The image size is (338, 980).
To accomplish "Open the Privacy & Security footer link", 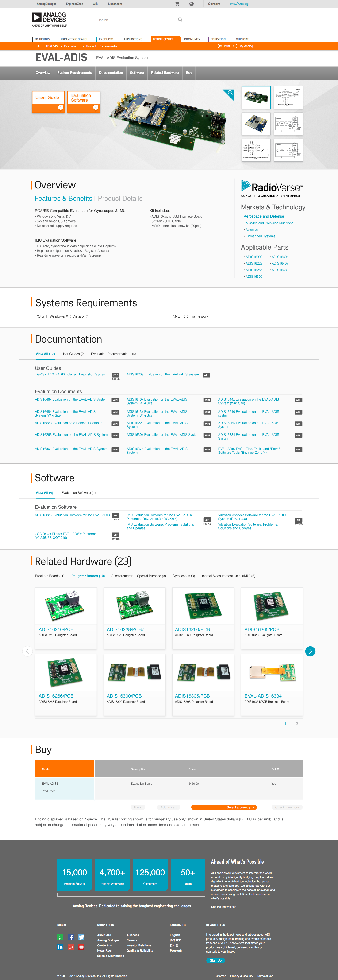I will tap(242, 976).
